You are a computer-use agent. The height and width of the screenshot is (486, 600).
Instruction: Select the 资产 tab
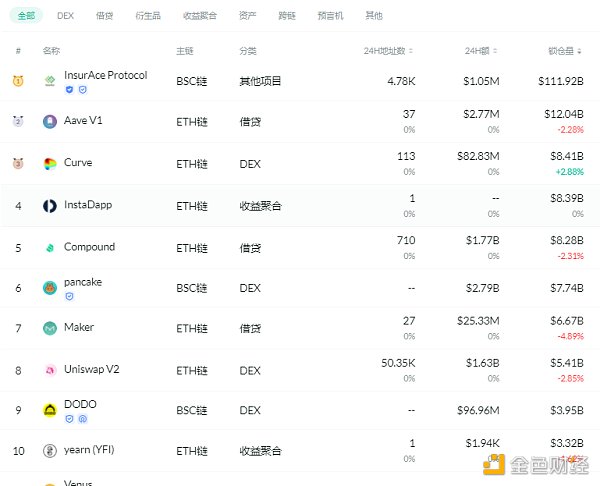[x=248, y=16]
